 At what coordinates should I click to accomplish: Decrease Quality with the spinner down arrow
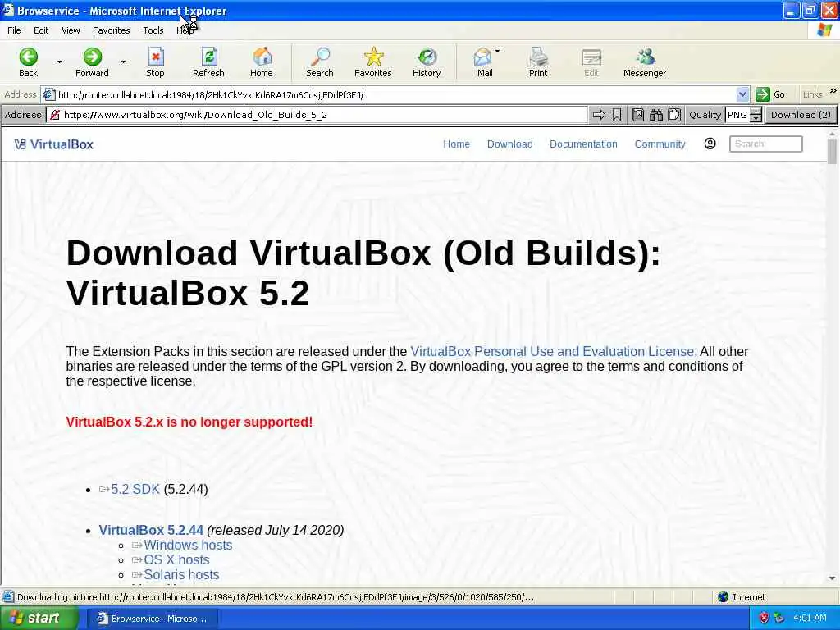coord(756,118)
